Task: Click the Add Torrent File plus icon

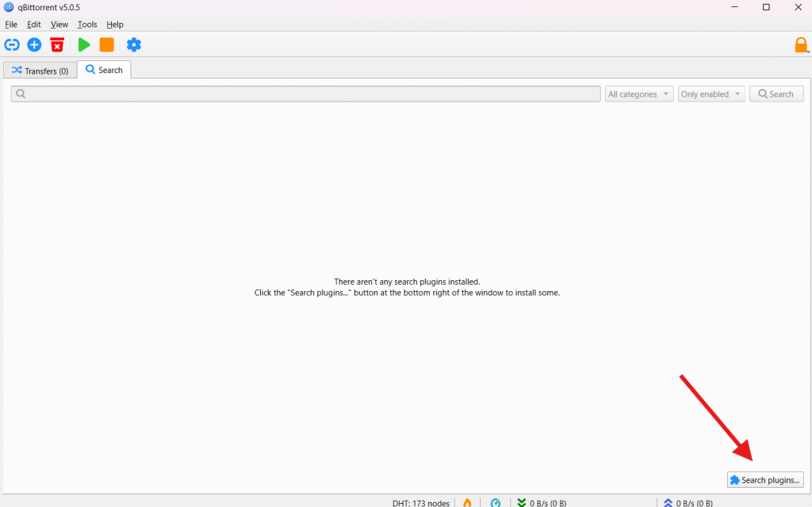Action: tap(34, 45)
